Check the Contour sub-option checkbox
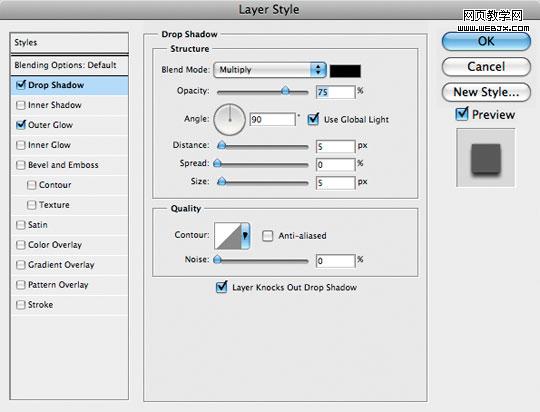 pyautogui.click(x=31, y=185)
